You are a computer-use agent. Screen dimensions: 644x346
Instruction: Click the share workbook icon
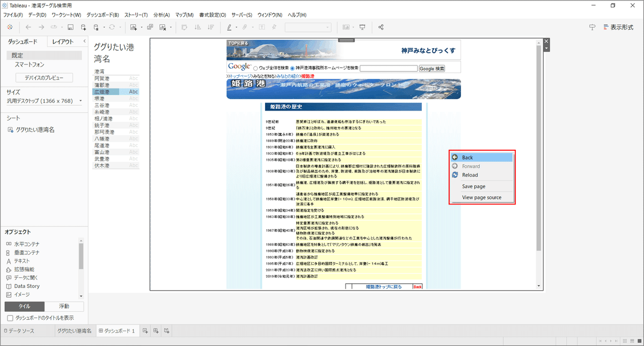click(x=381, y=27)
